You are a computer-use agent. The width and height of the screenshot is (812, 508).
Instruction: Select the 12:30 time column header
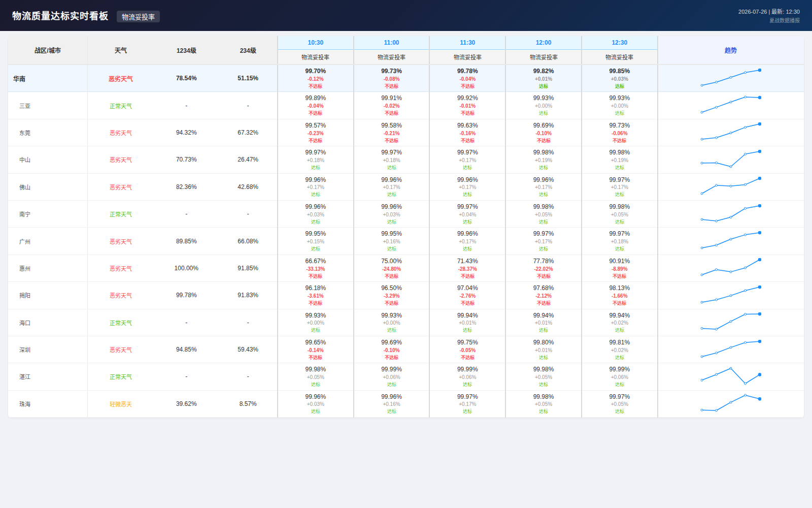pos(620,43)
